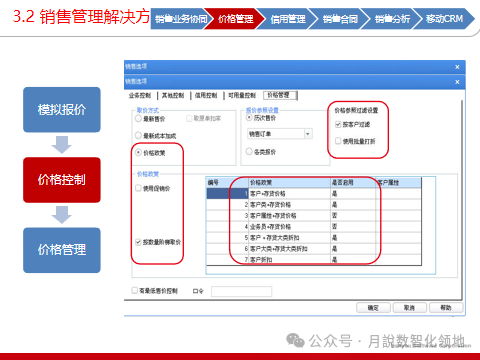Enable the 使用批量打折 checkbox
480x360 pixels.
pos(338,141)
